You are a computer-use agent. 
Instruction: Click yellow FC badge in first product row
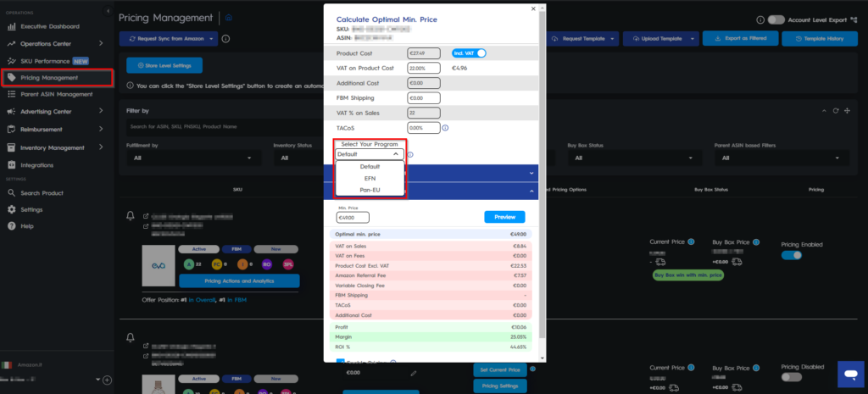point(217,264)
